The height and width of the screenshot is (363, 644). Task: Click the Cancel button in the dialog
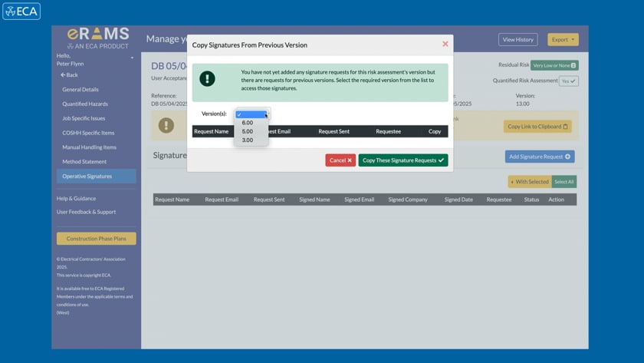click(340, 160)
